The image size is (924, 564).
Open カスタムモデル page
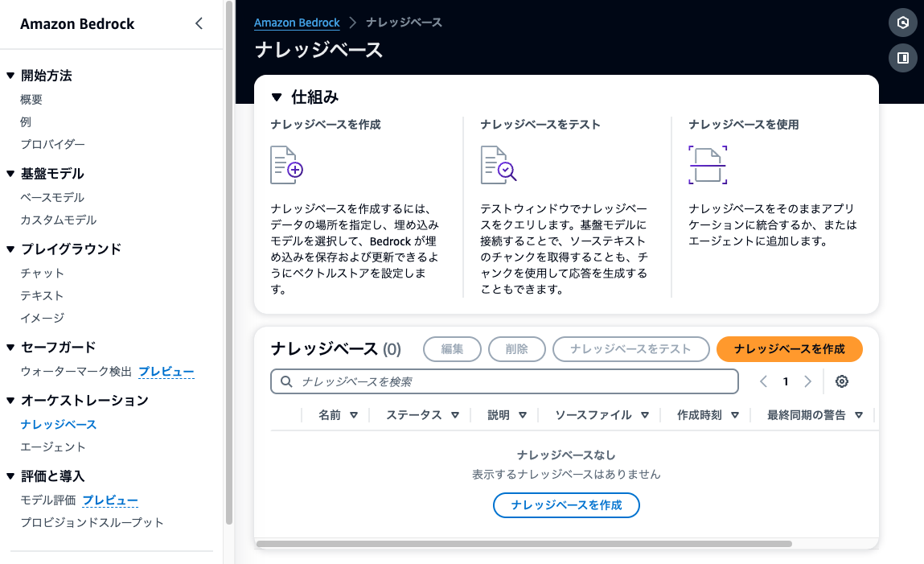click(x=59, y=220)
